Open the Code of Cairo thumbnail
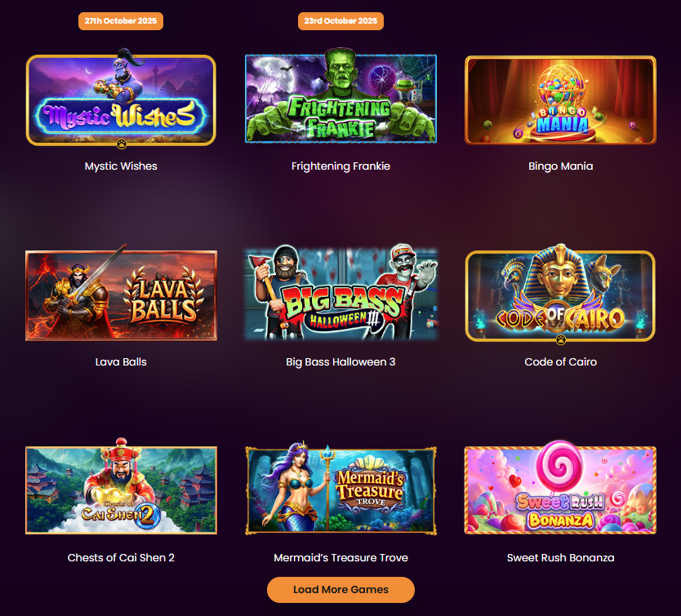 pos(560,293)
